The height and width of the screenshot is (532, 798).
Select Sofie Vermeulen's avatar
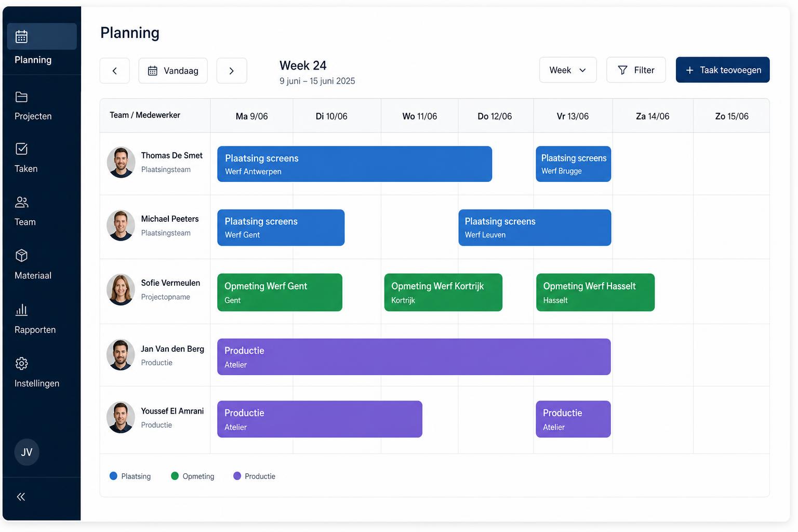121,289
